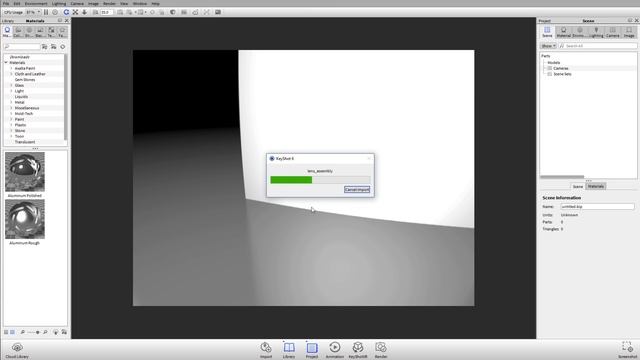Click the down-arrow icon in top toolbar
The height and width of the screenshot is (360, 640).
click(x=84, y=12)
